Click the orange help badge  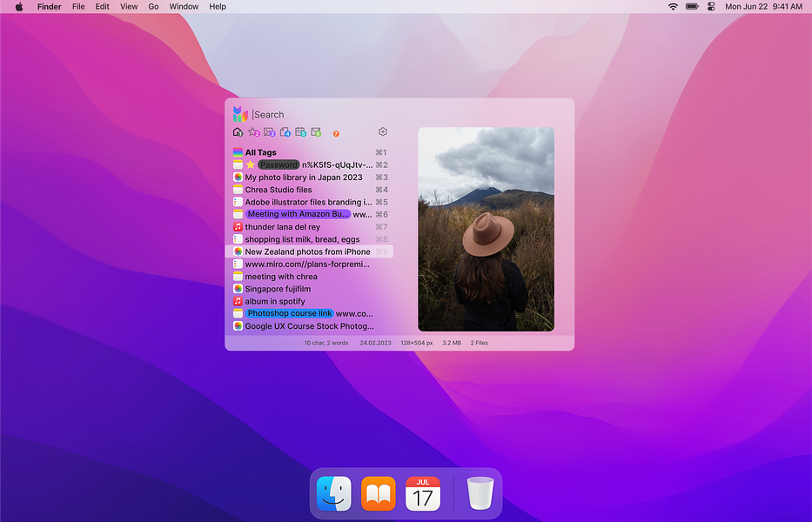coord(336,133)
